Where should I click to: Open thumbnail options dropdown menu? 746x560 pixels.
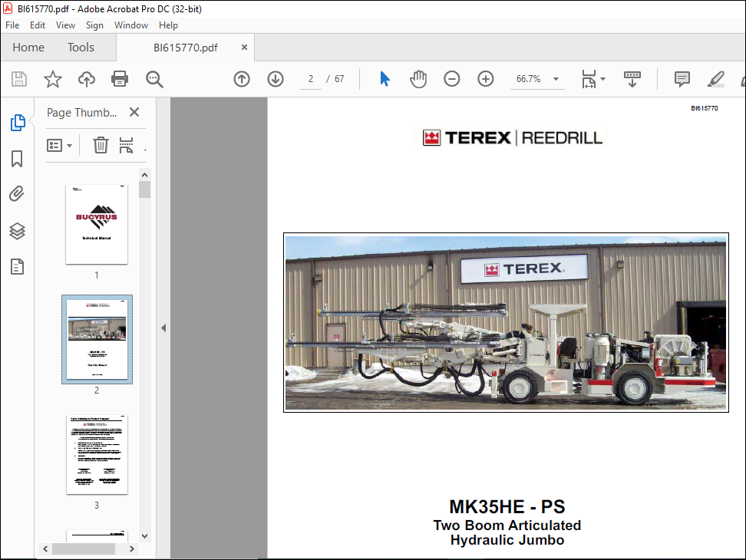(x=59, y=145)
